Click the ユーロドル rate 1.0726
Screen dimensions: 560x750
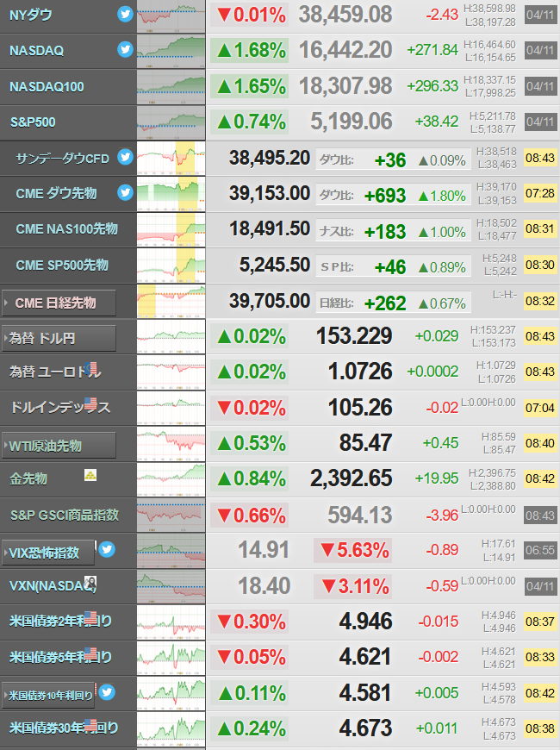[x=361, y=372]
